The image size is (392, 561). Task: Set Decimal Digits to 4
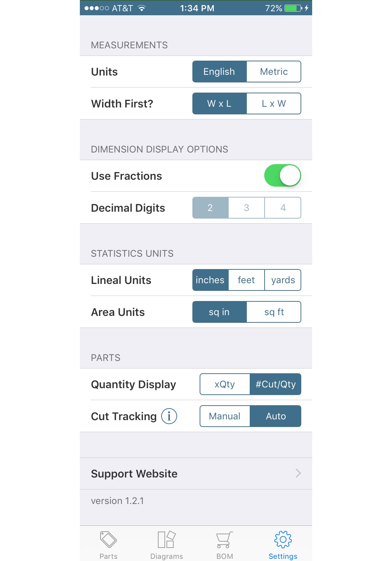[283, 208]
